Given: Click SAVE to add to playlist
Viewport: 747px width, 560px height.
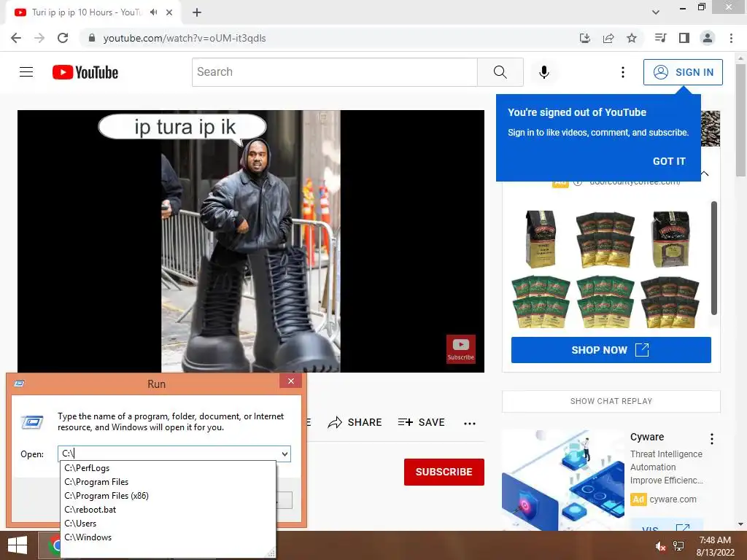Looking at the screenshot, I should point(421,422).
